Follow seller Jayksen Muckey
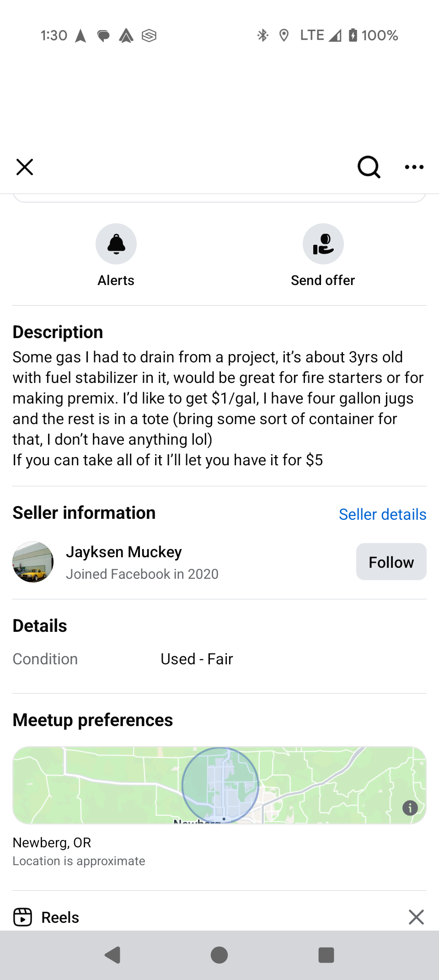The width and height of the screenshot is (439, 980). tap(391, 562)
